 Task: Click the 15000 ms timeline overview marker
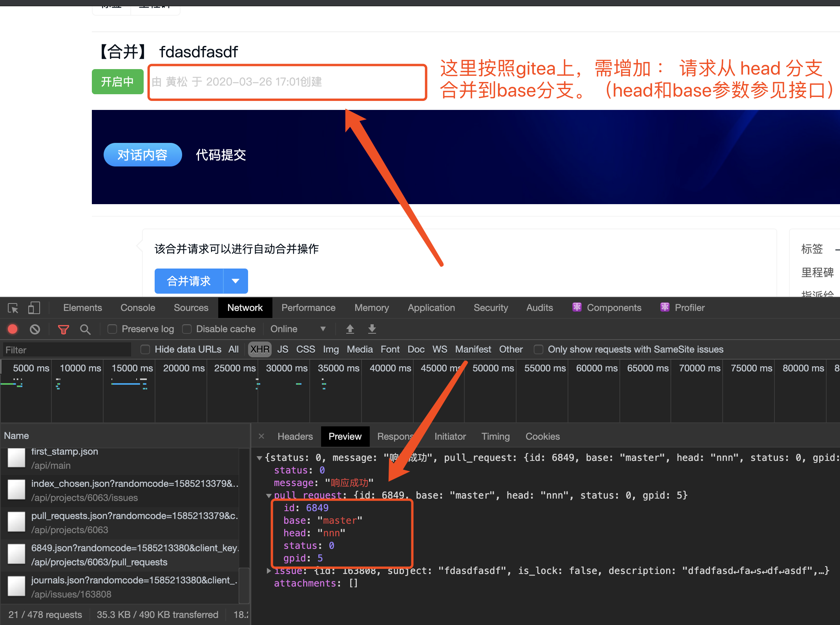pyautogui.click(x=132, y=368)
